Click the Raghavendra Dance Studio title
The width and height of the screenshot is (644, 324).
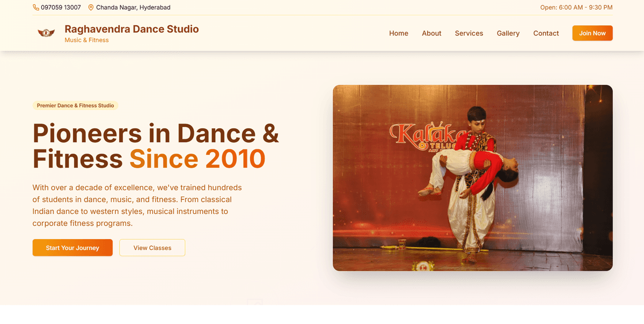[131, 29]
